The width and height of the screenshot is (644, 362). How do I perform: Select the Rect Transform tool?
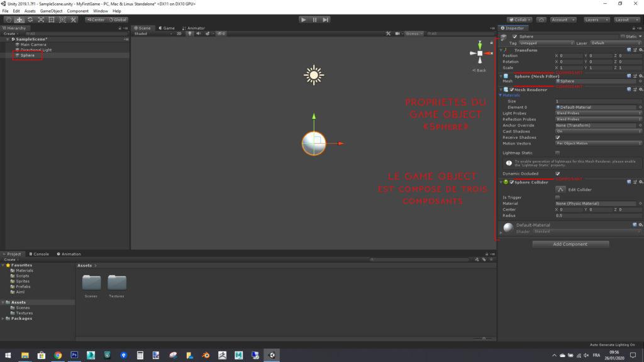click(x=51, y=19)
